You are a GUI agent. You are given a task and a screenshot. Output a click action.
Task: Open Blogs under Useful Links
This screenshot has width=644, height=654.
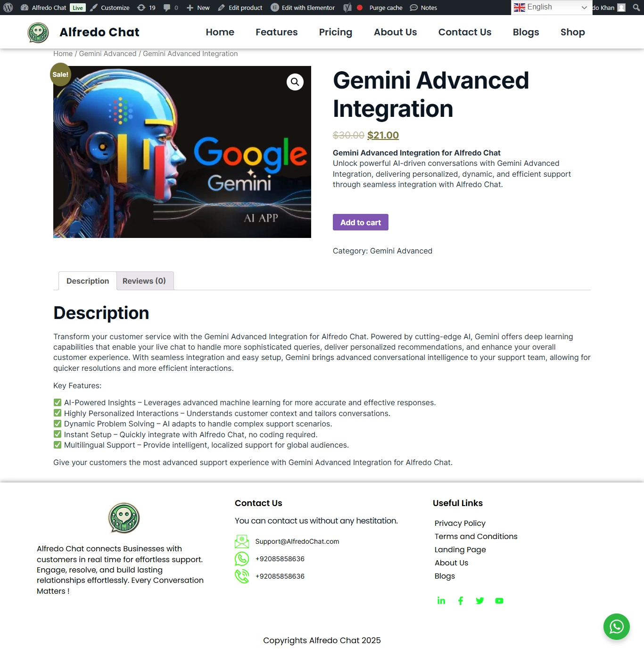[445, 576]
